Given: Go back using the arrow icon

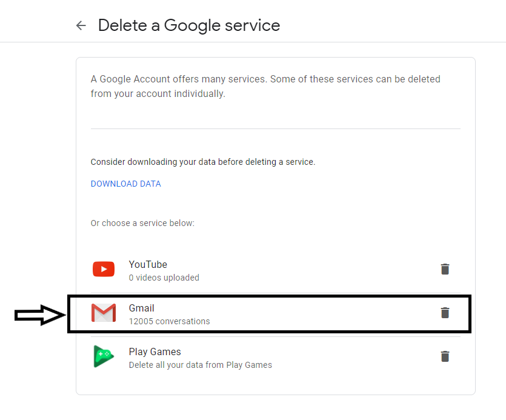Looking at the screenshot, I should [x=81, y=25].
